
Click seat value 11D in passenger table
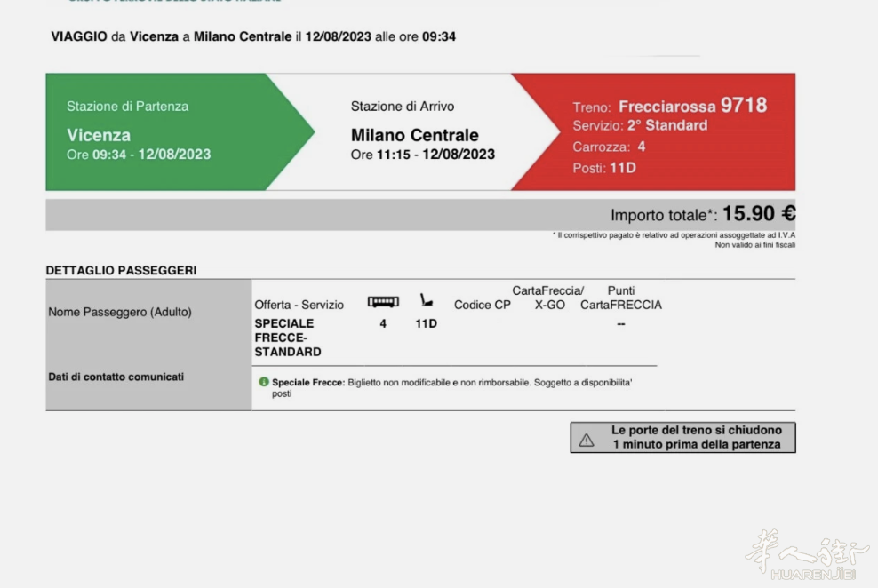pyautogui.click(x=427, y=324)
